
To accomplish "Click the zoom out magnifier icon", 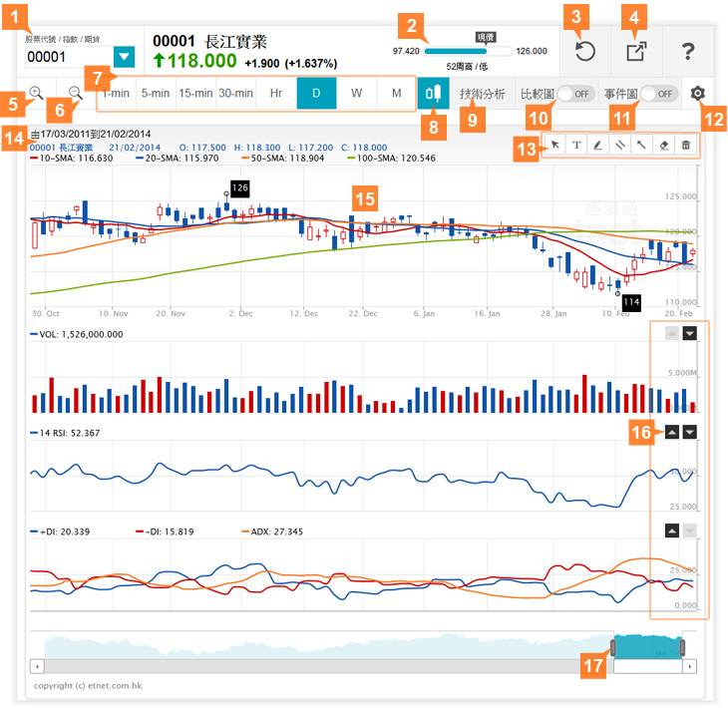I will point(74,93).
